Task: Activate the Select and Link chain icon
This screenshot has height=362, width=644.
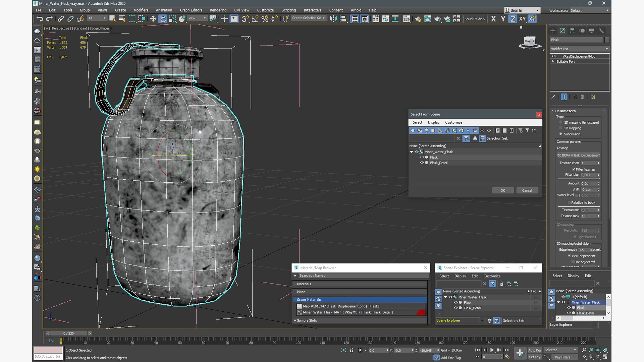Action: pos(61,19)
